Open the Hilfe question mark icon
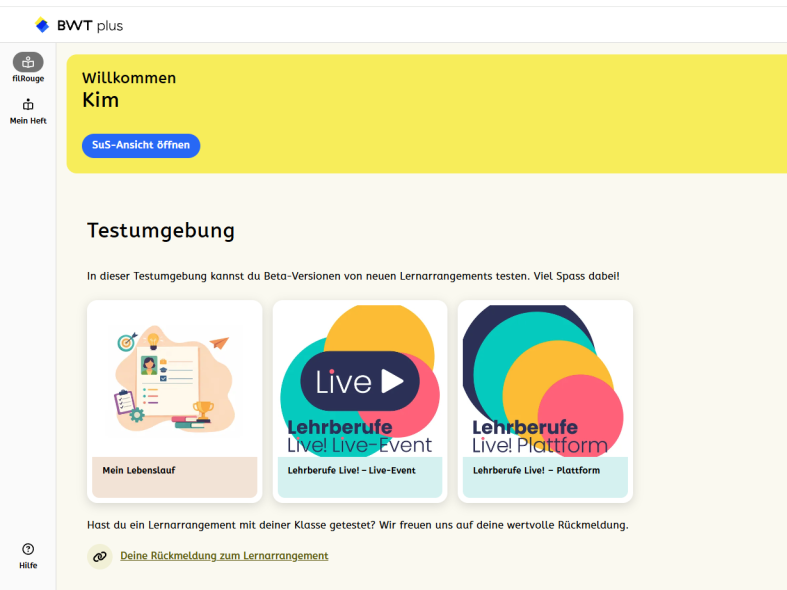This screenshot has width=787, height=590. 28,549
